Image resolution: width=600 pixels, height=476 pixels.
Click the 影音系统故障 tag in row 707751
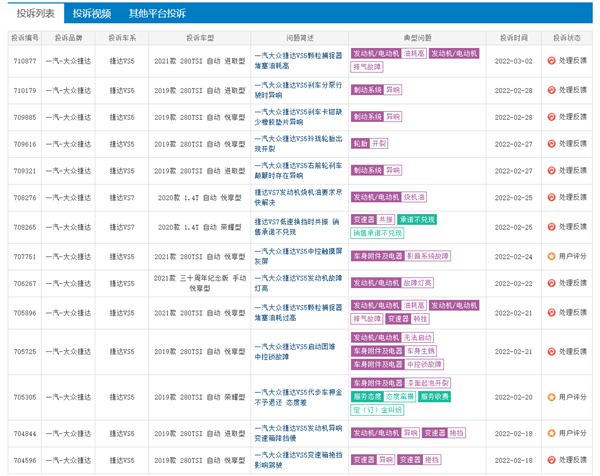click(x=427, y=256)
